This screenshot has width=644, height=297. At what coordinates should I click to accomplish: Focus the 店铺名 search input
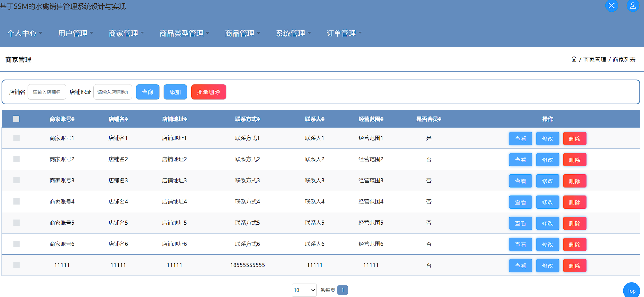pos(47,92)
